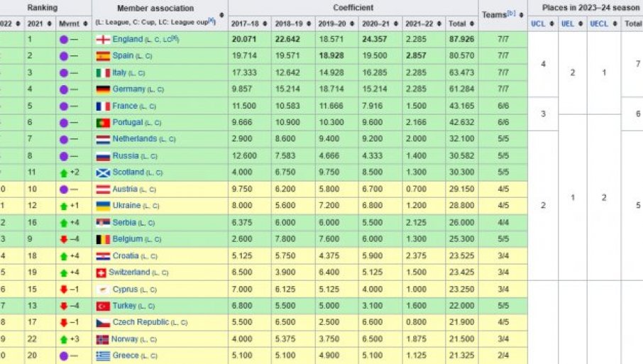Sort by Member association column
643x364 pixels.
(x=223, y=15)
